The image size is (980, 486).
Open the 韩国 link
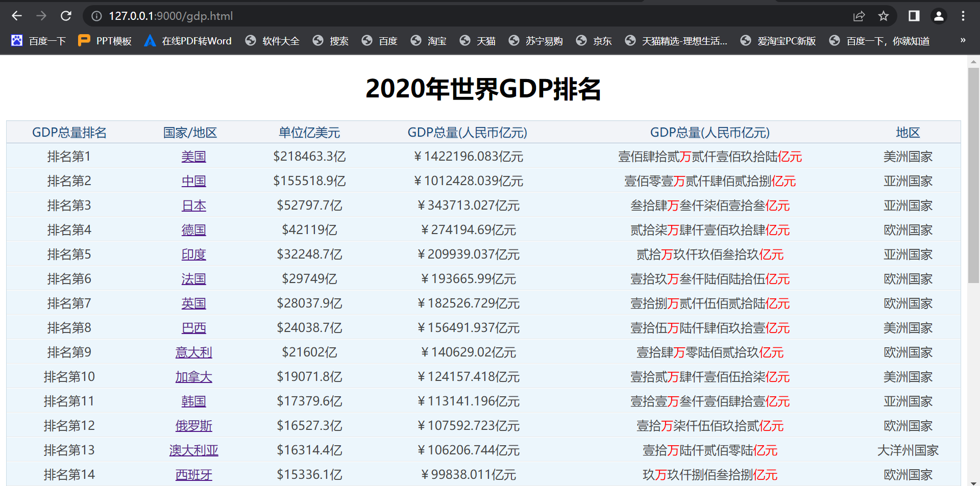[194, 401]
